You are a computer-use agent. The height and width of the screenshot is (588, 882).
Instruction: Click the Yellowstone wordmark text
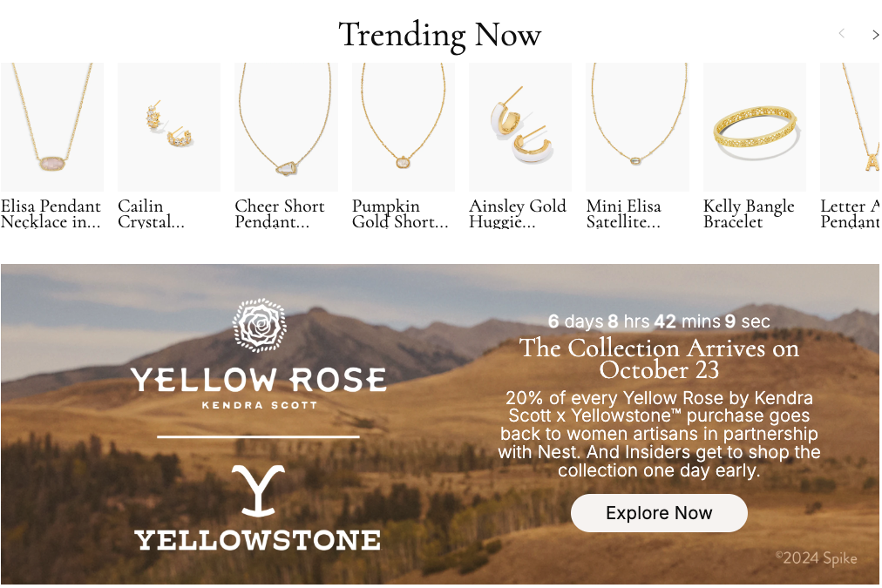click(x=258, y=540)
